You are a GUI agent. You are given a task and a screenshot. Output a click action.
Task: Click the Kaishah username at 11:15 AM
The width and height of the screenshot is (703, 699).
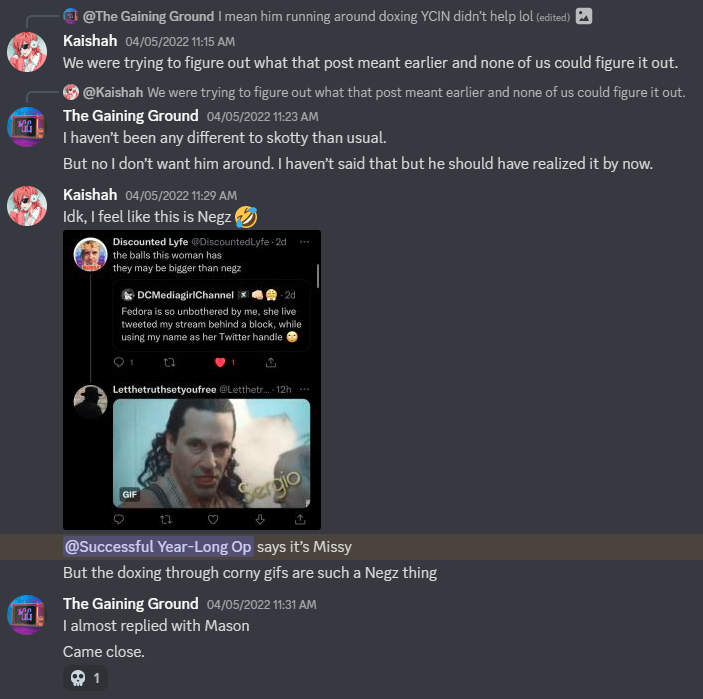(x=90, y=41)
